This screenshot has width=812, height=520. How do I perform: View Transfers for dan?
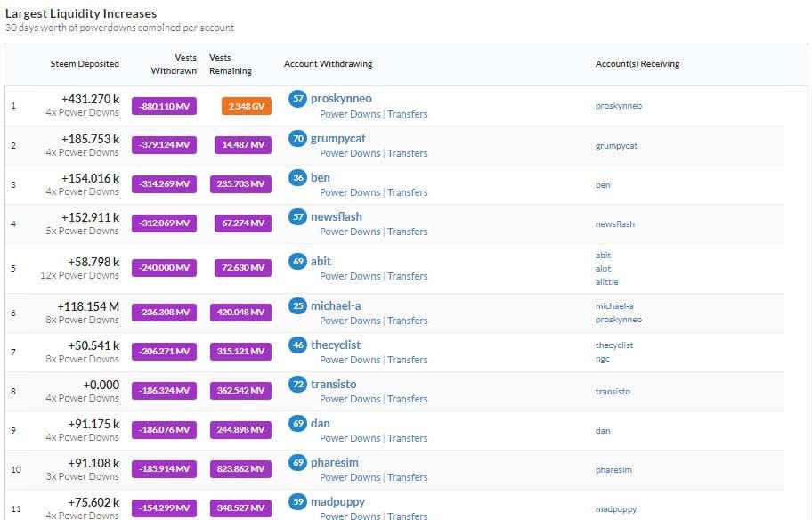408,438
